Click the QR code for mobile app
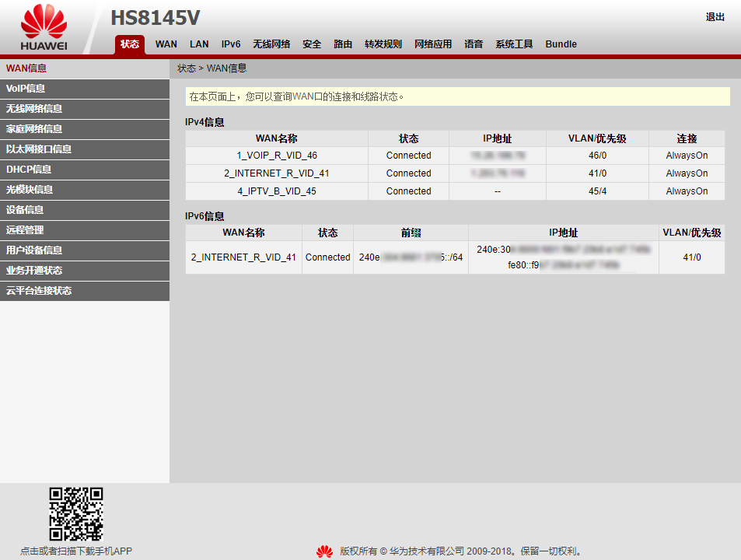741x560 pixels. pos(76,513)
